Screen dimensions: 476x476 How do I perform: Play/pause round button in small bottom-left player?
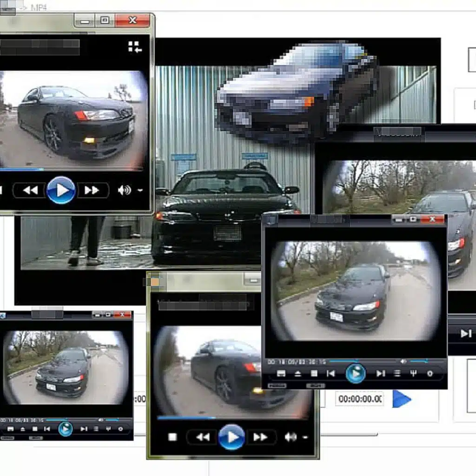pyautogui.click(x=65, y=429)
